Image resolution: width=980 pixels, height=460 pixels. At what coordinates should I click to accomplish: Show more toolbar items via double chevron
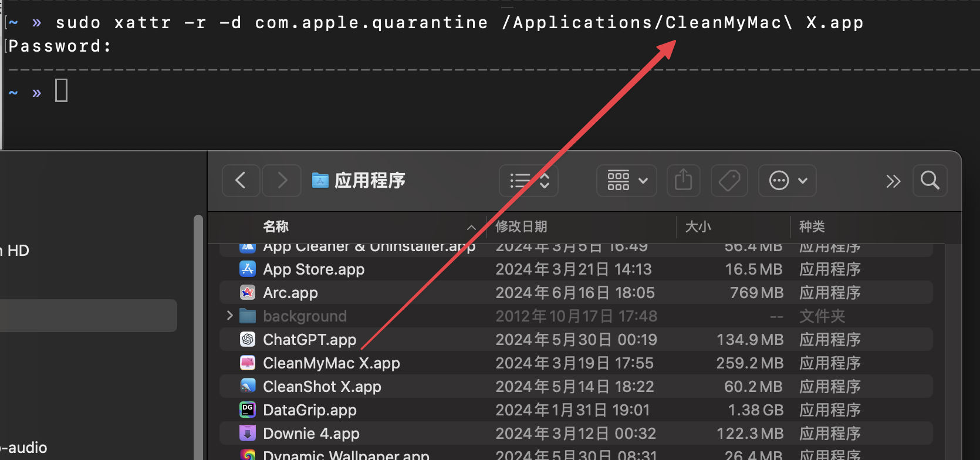pyautogui.click(x=893, y=181)
